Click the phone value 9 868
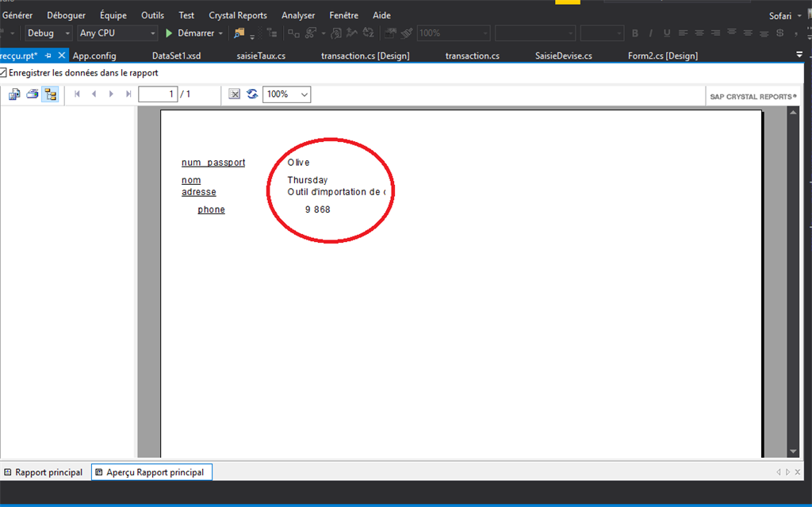The width and height of the screenshot is (812, 507). coord(317,210)
